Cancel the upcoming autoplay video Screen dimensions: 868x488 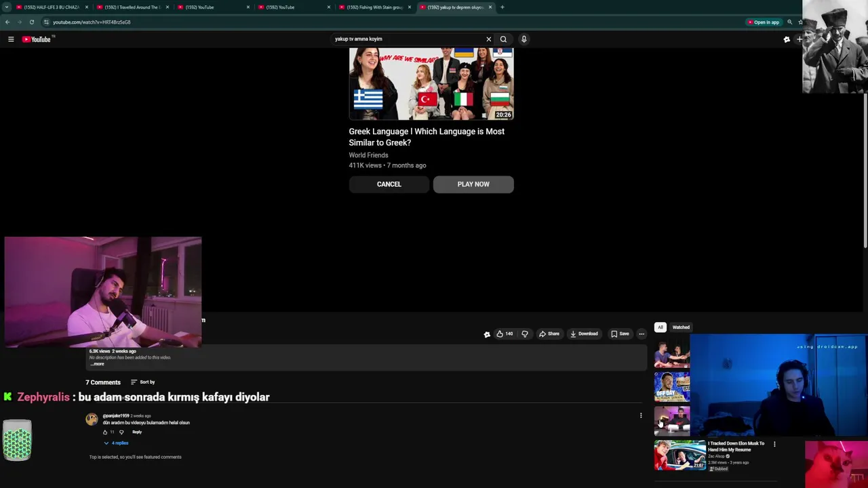[x=389, y=184]
